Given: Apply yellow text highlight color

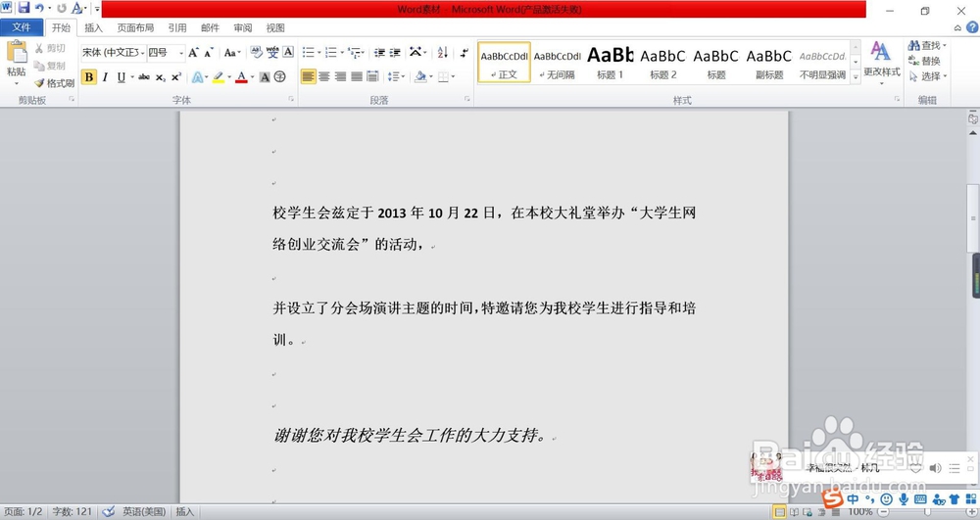Looking at the screenshot, I should pos(219,76).
